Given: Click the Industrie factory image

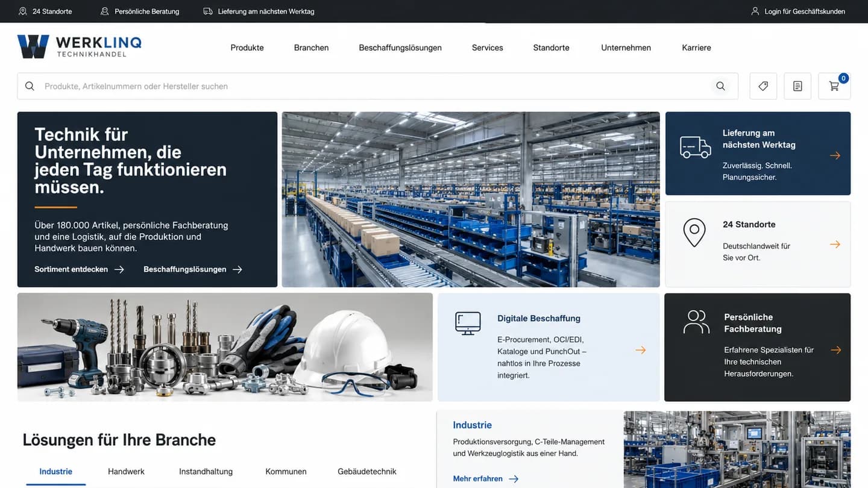Looking at the screenshot, I should (x=737, y=449).
